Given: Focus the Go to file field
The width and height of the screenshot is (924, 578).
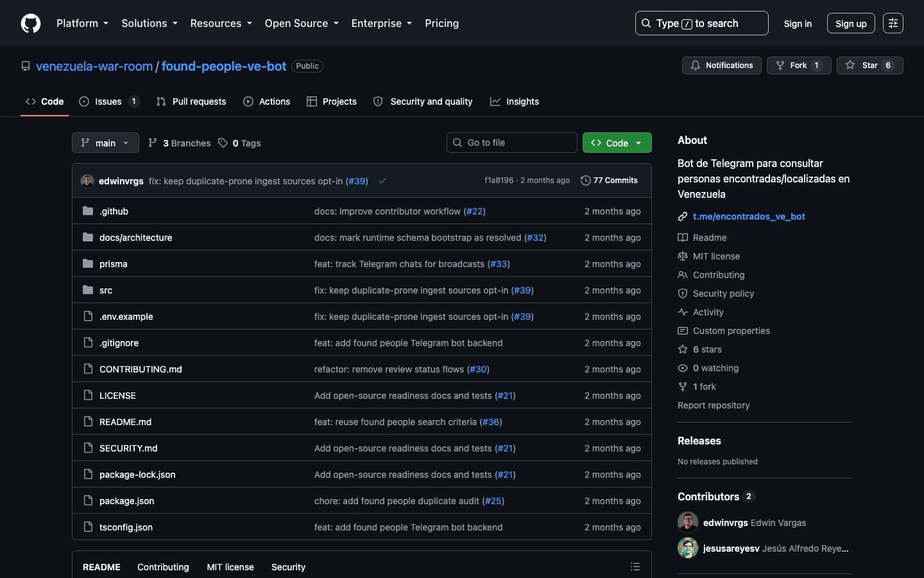Looking at the screenshot, I should (x=511, y=143).
